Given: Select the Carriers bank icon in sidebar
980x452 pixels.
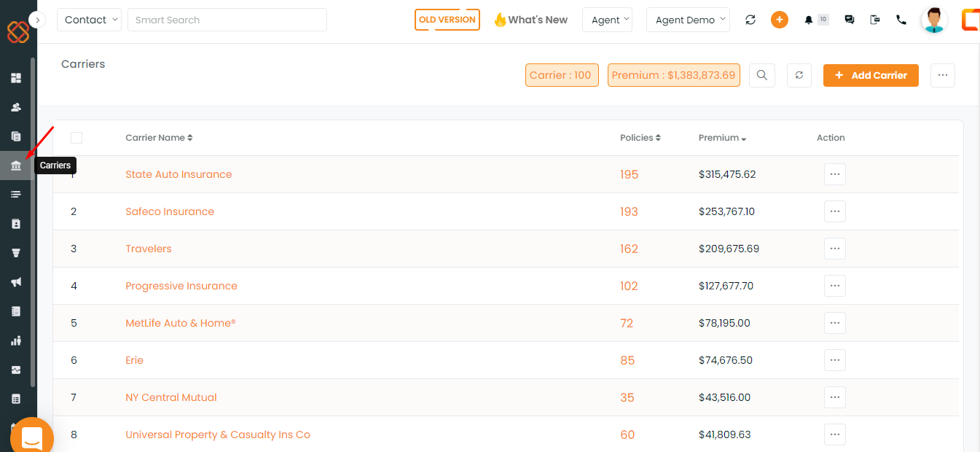Looking at the screenshot, I should (x=16, y=166).
